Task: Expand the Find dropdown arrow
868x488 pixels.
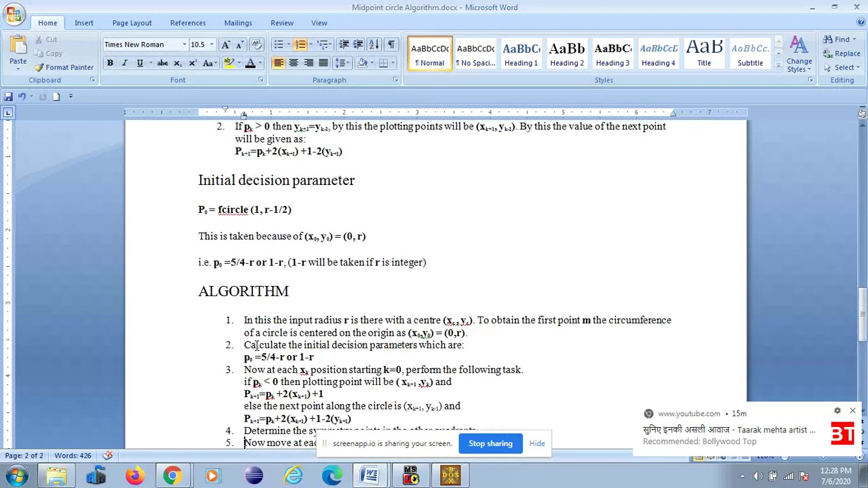Action: 854,40
